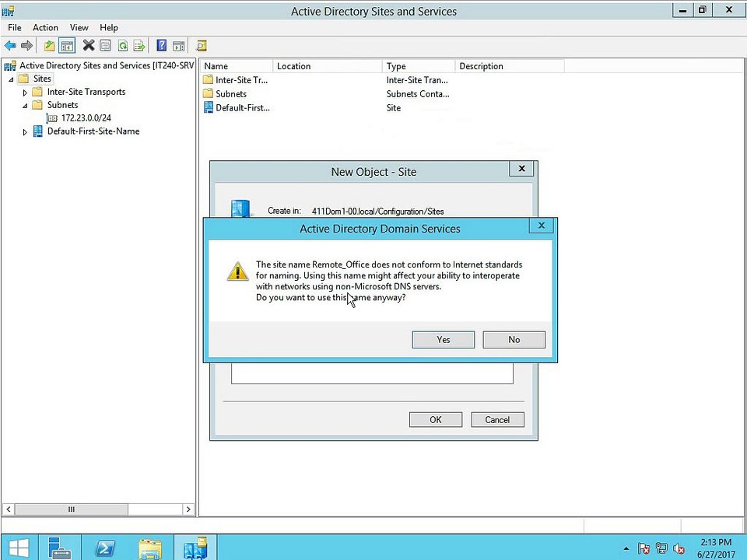
Task: Click Cancel in New Object - Site dialog
Action: coord(497,419)
